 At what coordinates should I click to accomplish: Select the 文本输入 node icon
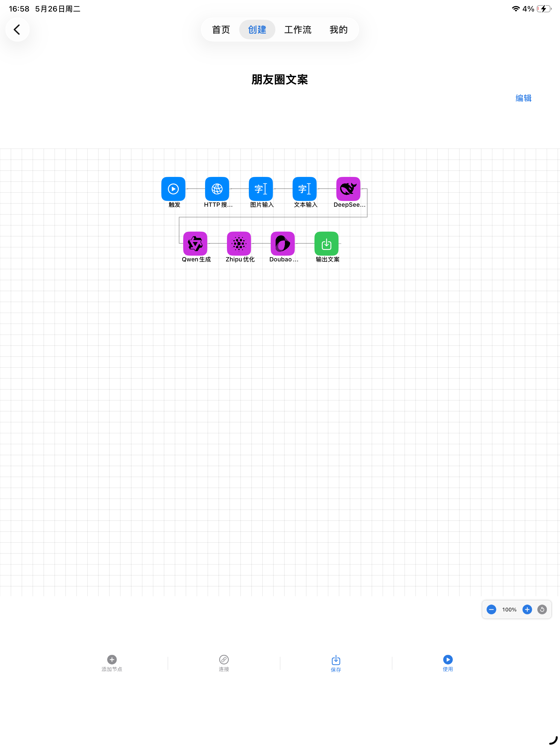click(305, 189)
